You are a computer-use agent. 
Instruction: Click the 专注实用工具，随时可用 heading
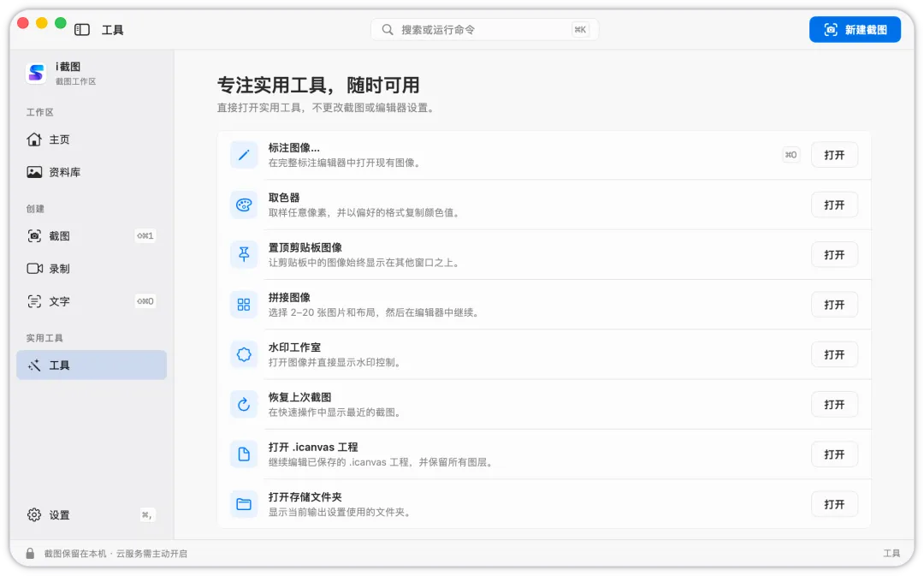pyautogui.click(x=318, y=85)
